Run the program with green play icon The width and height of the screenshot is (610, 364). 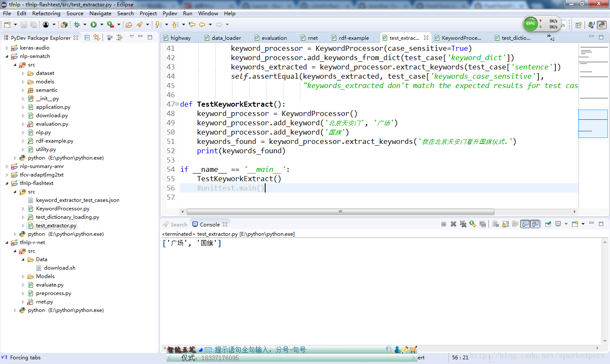coord(94,25)
